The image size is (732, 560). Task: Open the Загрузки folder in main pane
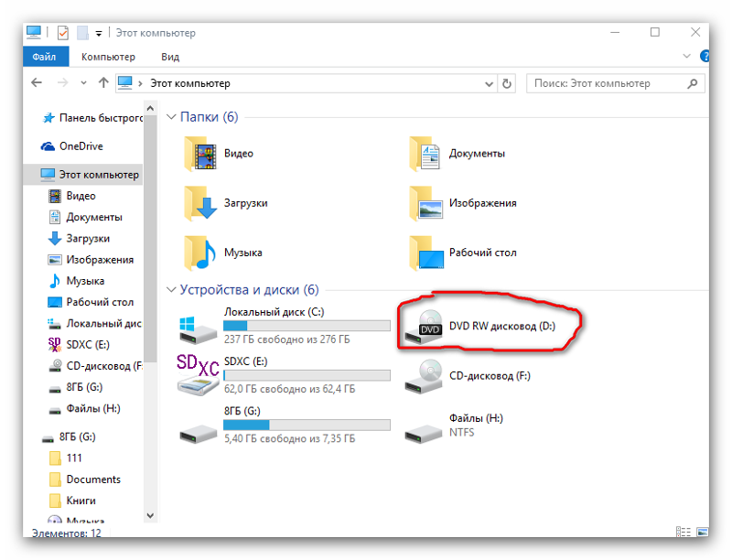pyautogui.click(x=243, y=203)
